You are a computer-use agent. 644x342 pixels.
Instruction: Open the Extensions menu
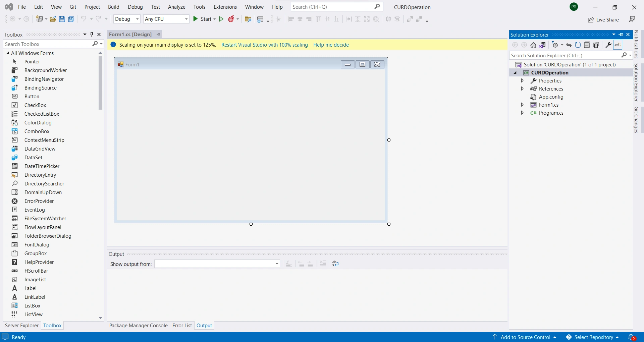coord(225,7)
